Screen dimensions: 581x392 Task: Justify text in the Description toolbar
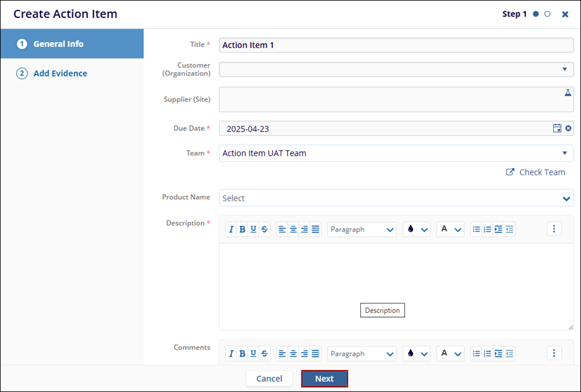pyautogui.click(x=315, y=229)
